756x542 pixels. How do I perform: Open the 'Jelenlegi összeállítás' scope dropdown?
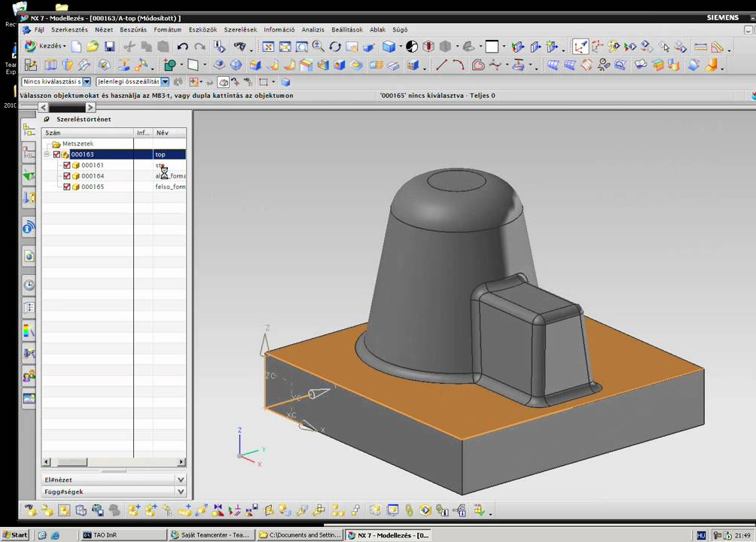[165, 82]
